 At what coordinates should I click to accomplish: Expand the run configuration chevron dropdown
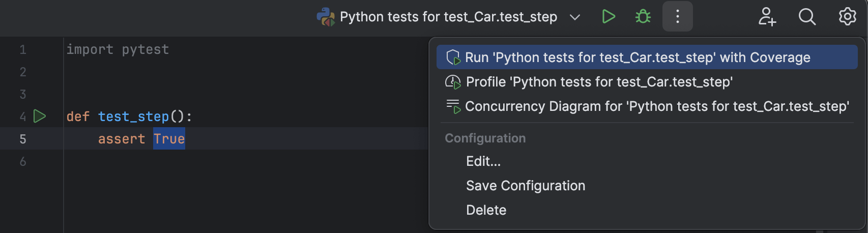[575, 17]
